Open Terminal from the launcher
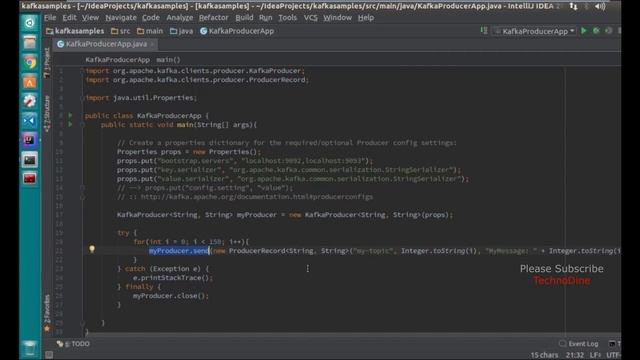 coord(29,160)
